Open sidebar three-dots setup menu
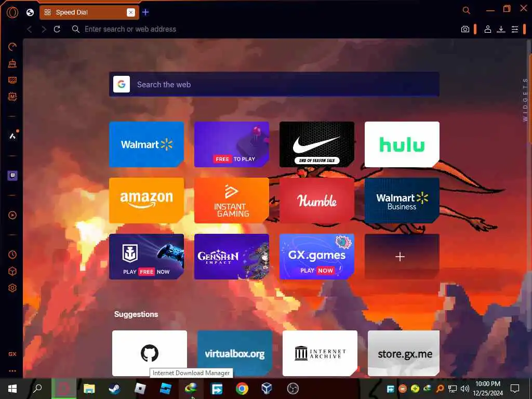532x399 pixels. [12, 371]
